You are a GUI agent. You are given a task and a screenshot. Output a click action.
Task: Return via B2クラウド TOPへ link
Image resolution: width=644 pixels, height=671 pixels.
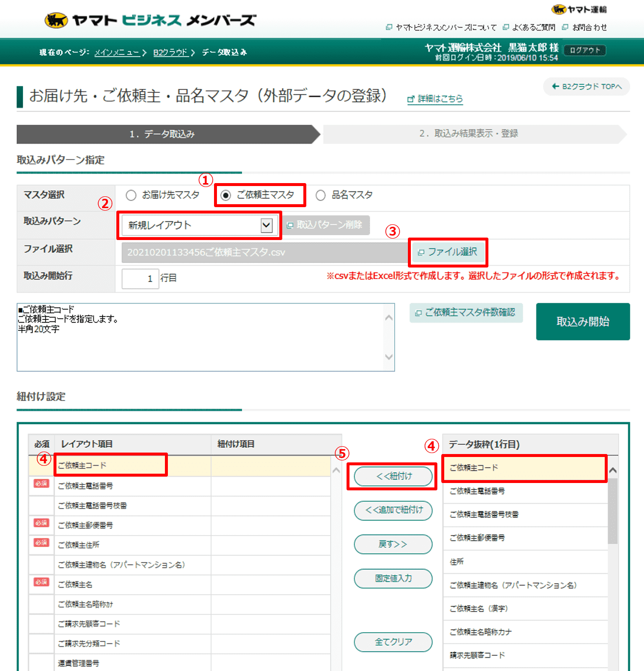[586, 87]
